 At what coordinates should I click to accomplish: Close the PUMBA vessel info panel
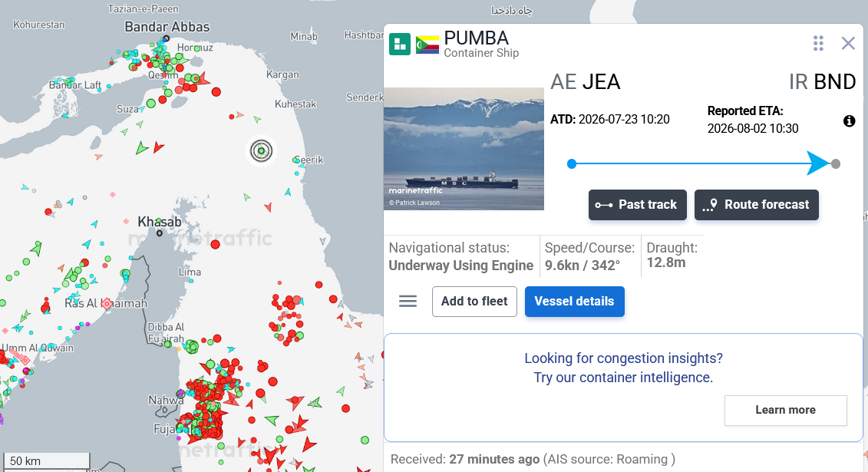pyautogui.click(x=847, y=43)
